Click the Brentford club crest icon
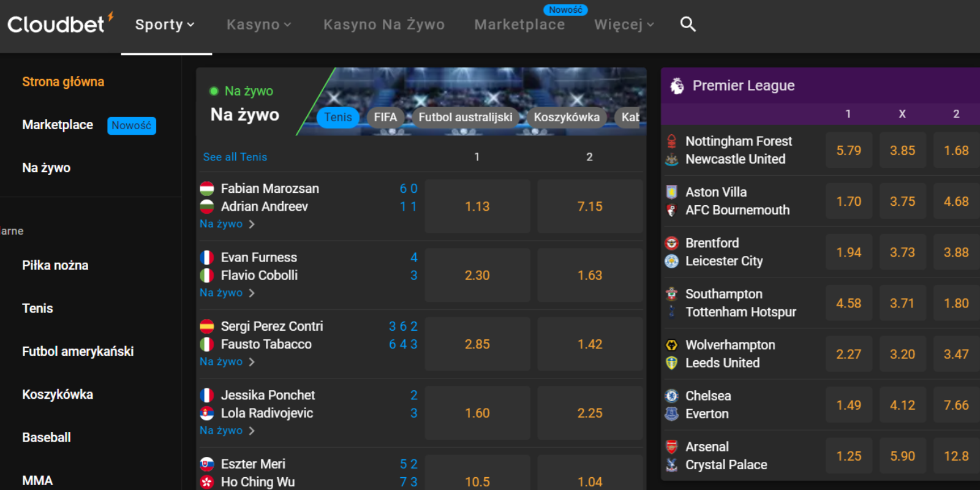 click(x=672, y=243)
